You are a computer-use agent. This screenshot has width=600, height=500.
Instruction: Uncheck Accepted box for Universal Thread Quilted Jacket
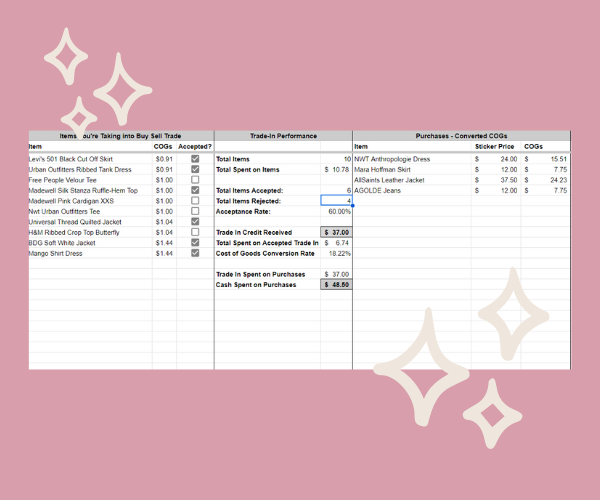coord(195,222)
